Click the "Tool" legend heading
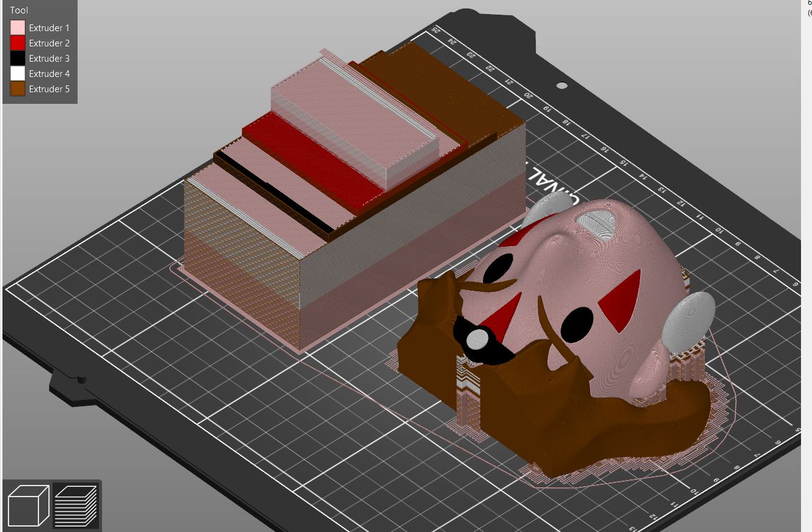The image size is (812, 532). pyautogui.click(x=19, y=10)
